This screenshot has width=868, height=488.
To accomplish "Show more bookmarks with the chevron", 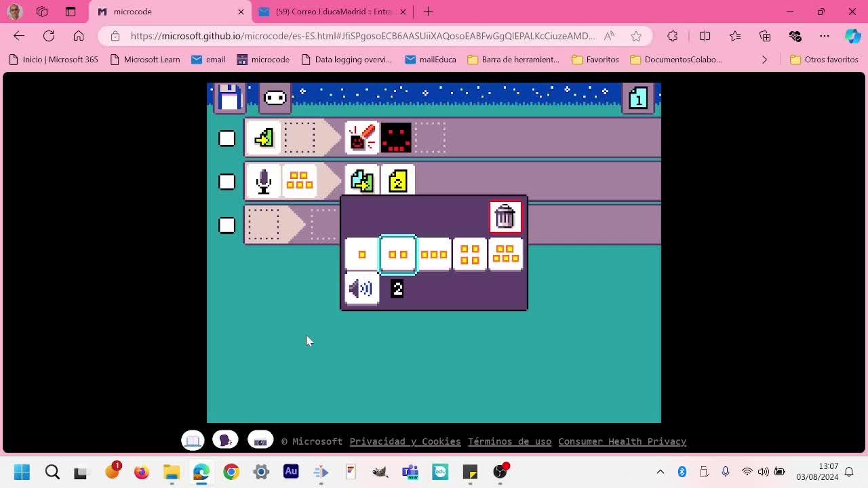I will click(764, 60).
